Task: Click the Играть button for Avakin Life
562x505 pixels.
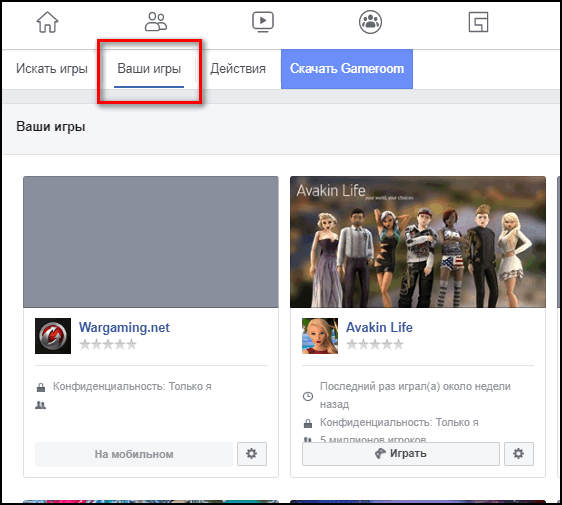Action: pos(401,454)
